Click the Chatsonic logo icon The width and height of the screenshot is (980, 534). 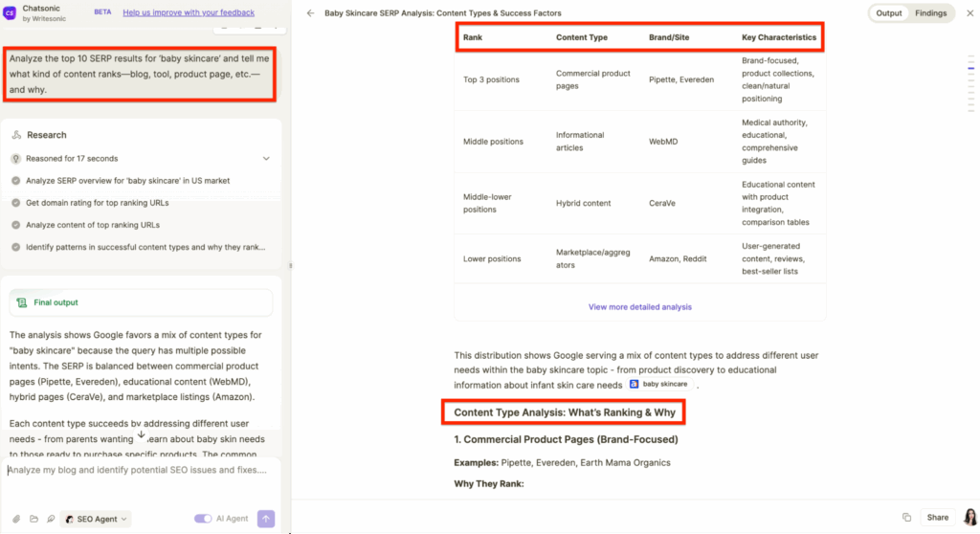click(x=10, y=12)
